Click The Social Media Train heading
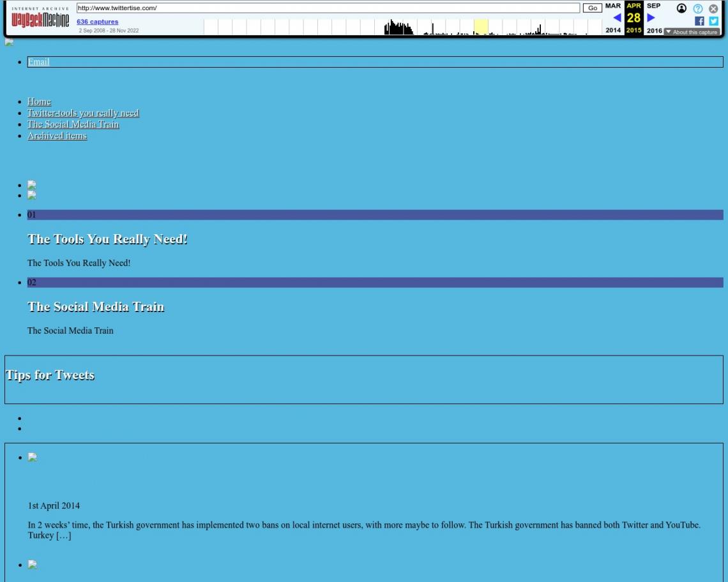The width and height of the screenshot is (728, 582). 96,307
